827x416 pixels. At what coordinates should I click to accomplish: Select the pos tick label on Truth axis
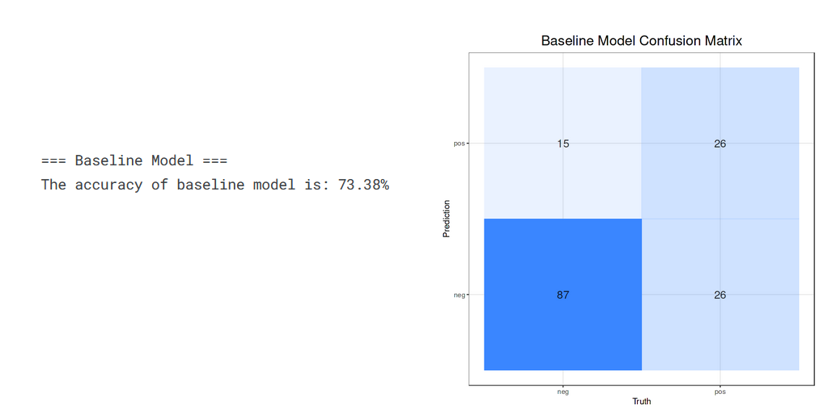click(x=720, y=391)
